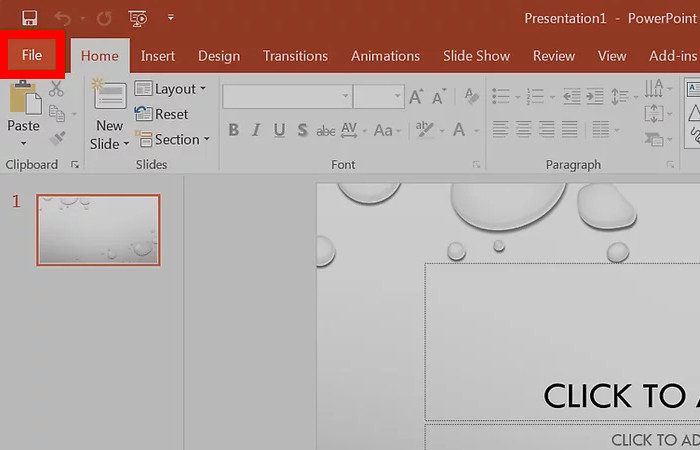Screen dimensions: 700x450
Task: Click into the font name box
Action: point(287,96)
